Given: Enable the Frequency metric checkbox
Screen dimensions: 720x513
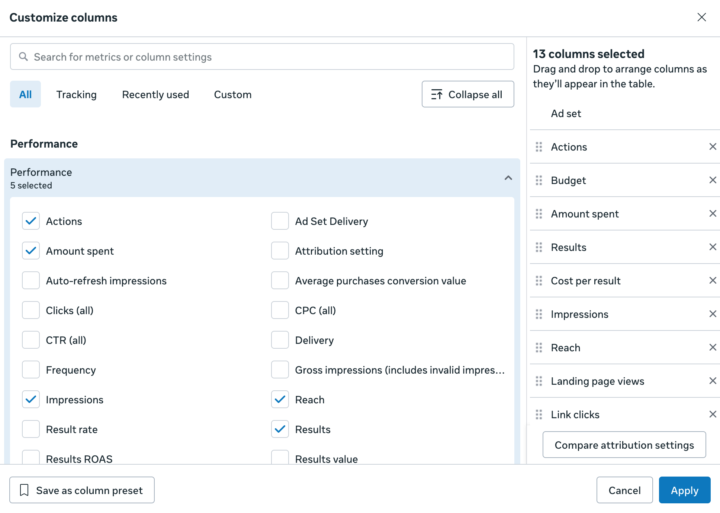Looking at the screenshot, I should point(31,370).
